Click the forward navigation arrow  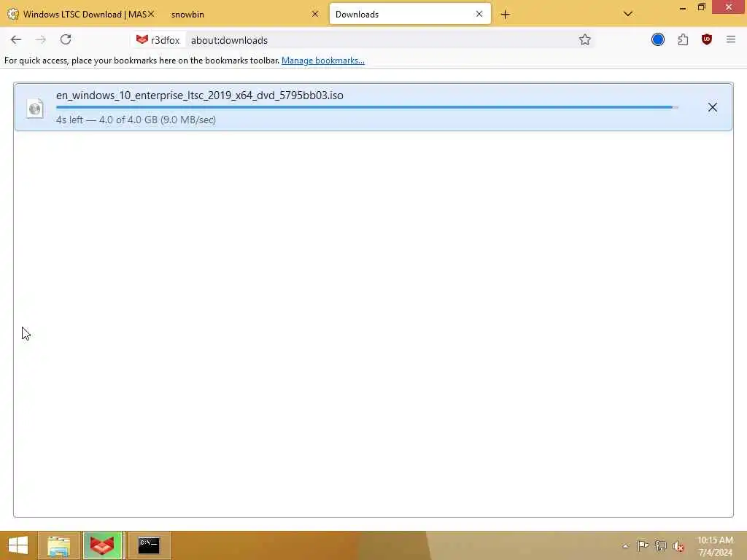41,40
